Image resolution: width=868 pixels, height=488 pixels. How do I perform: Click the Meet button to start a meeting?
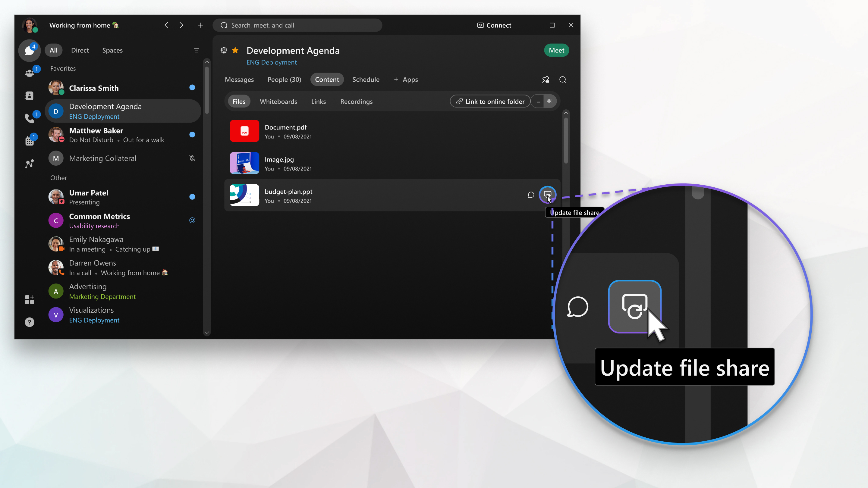[556, 50]
